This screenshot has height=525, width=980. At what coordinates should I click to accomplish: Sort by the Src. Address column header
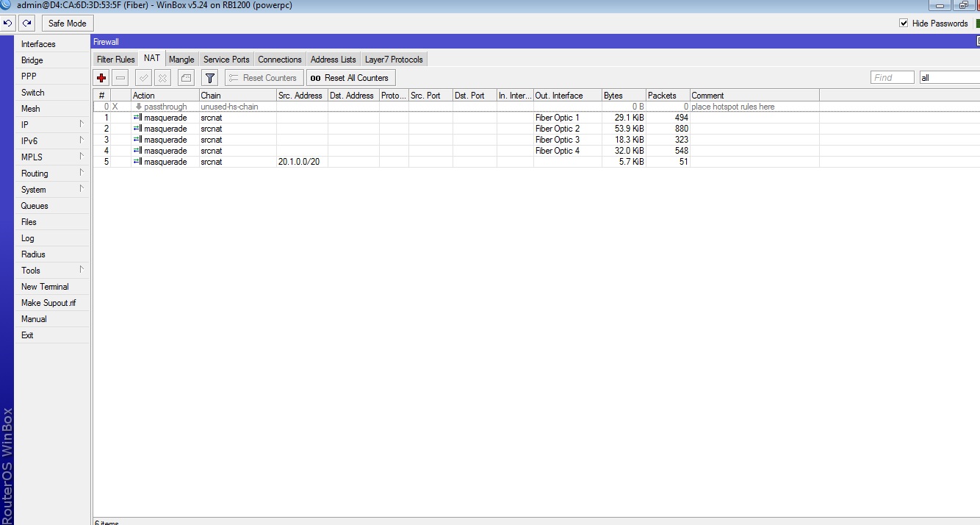302,96
